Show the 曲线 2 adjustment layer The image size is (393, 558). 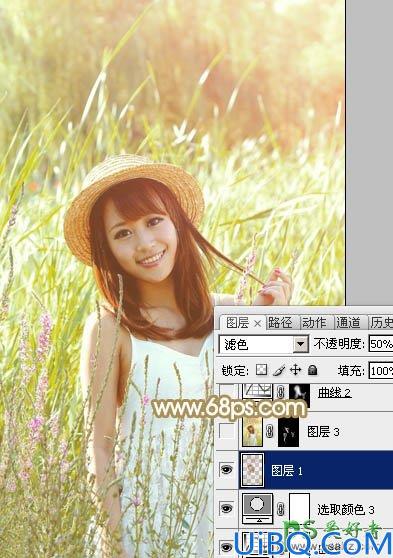coord(226,390)
